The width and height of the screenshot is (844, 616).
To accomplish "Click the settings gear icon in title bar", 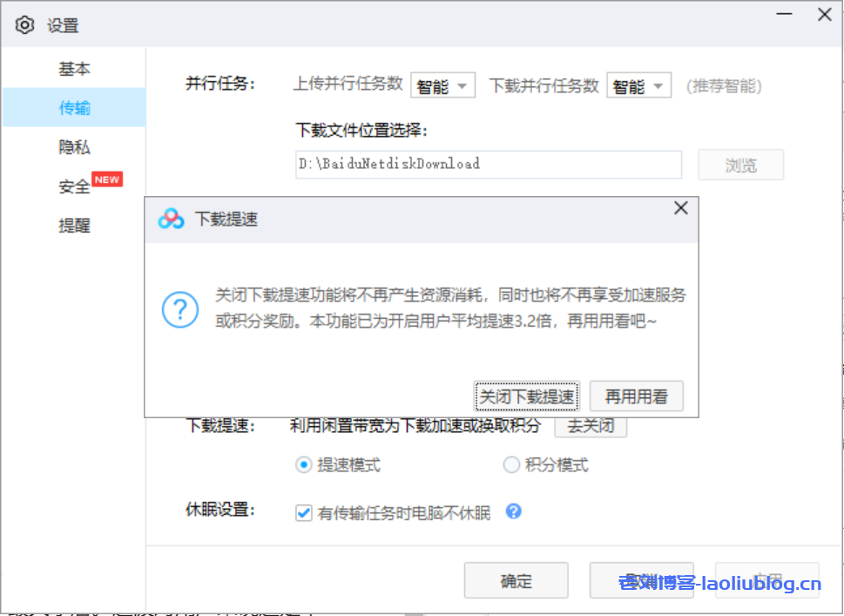I will click(x=25, y=25).
